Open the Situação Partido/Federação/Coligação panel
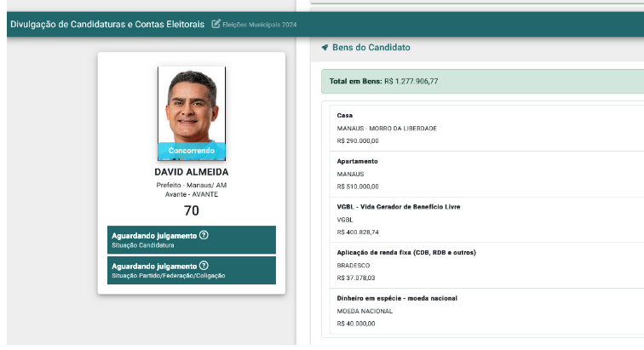Screen dimensions: 644x350 tap(192, 270)
